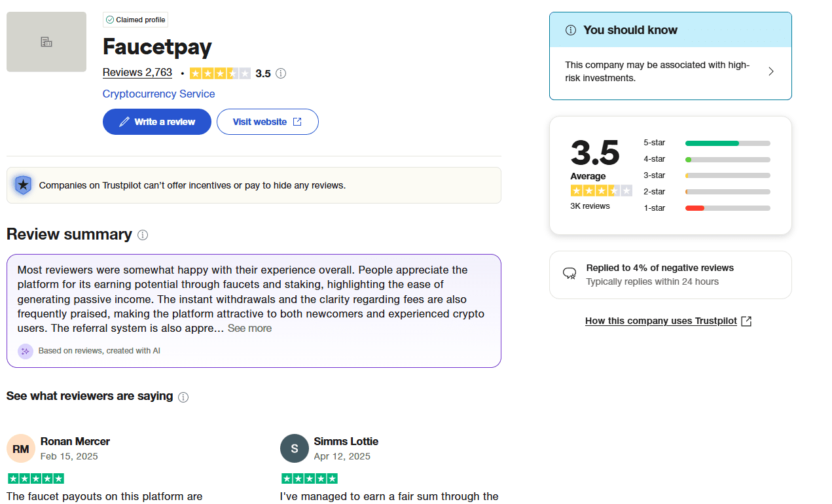This screenshot has width=832, height=504.
Task: Filter reviews by the 3-star bar
Action: [x=728, y=175]
